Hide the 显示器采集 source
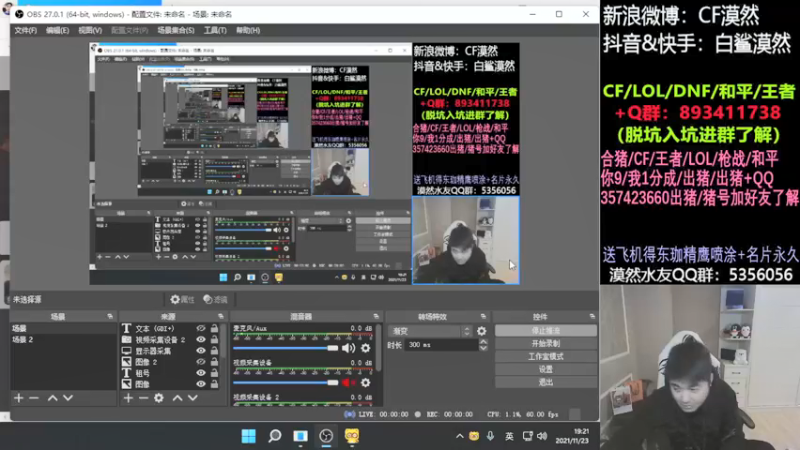 coord(201,351)
